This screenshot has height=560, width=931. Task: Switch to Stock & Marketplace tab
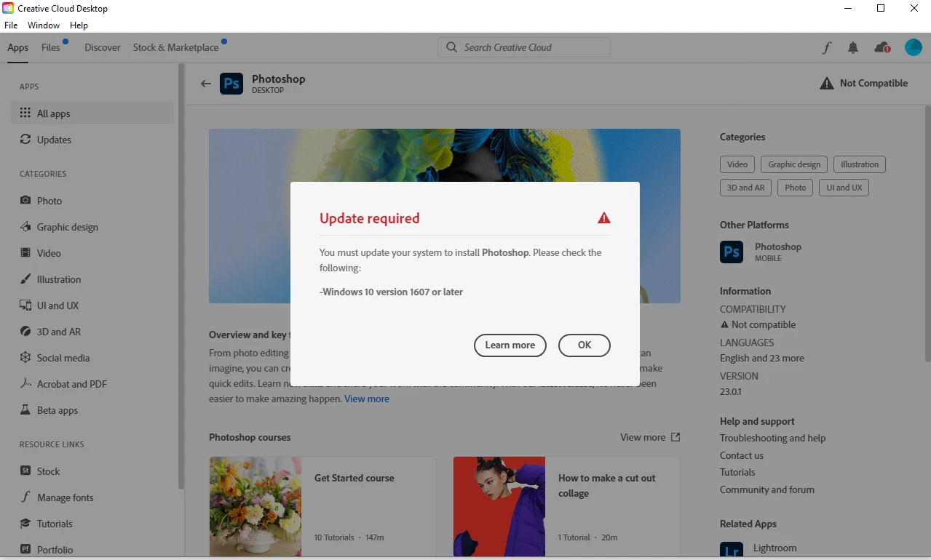pos(175,47)
